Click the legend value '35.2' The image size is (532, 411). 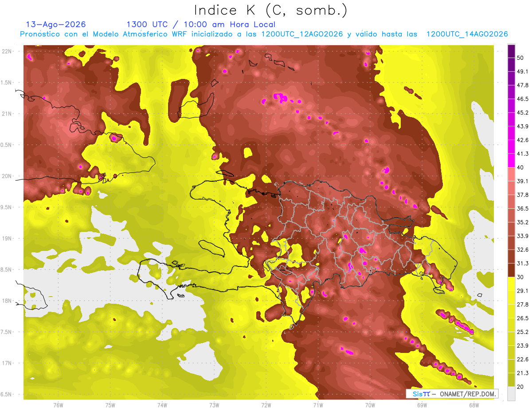(x=523, y=222)
